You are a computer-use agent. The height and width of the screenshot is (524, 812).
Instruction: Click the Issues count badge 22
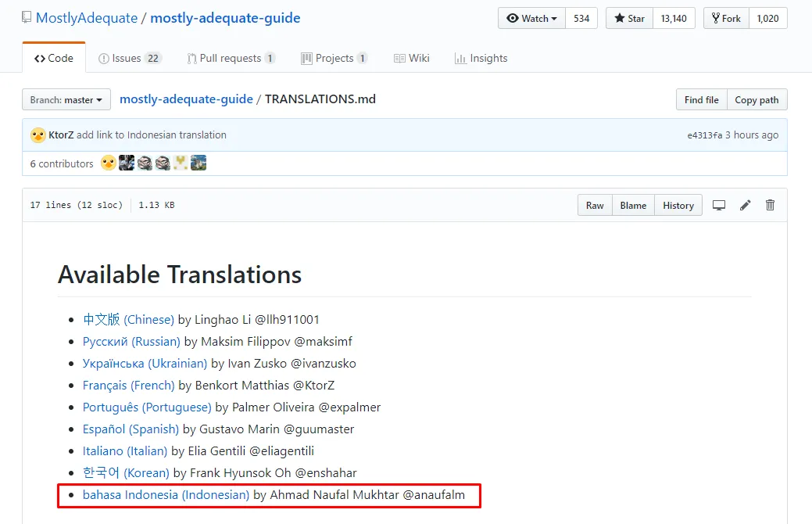(x=152, y=58)
